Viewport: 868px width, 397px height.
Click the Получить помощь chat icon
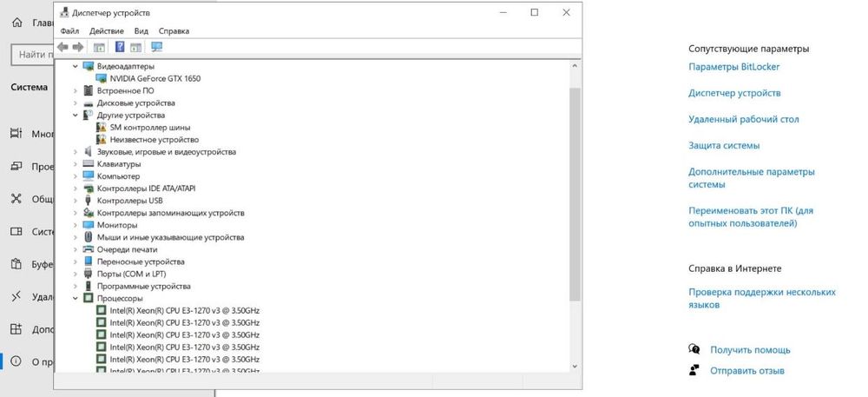[x=694, y=349]
